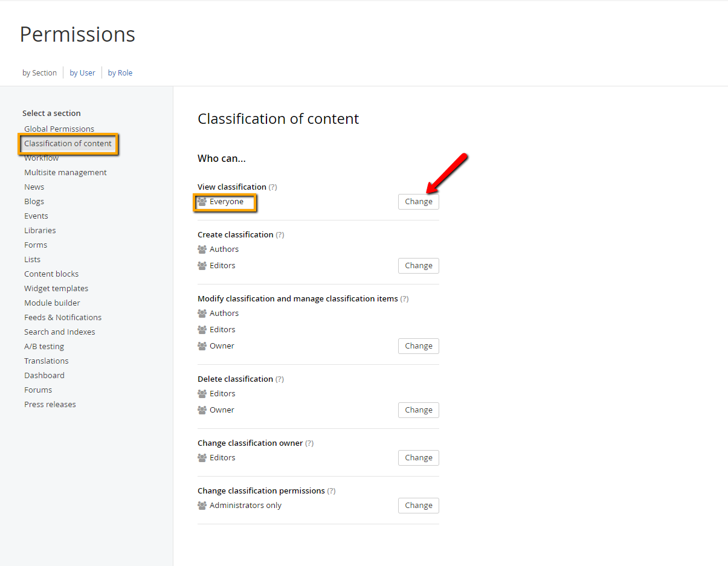Click group icon beside Editors under Change classification owner
Screen dimensions: 728x566
tap(202, 458)
